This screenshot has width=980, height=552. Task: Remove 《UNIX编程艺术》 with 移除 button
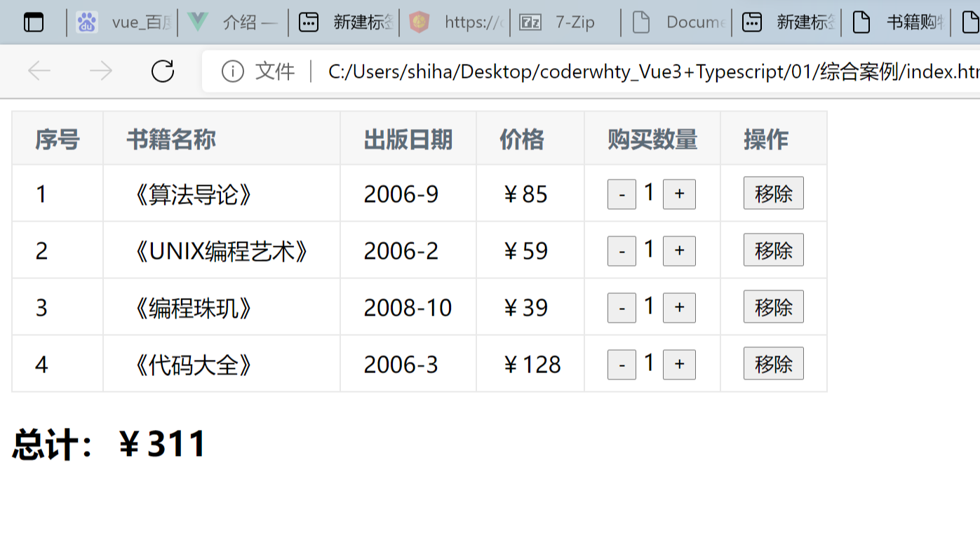(774, 250)
